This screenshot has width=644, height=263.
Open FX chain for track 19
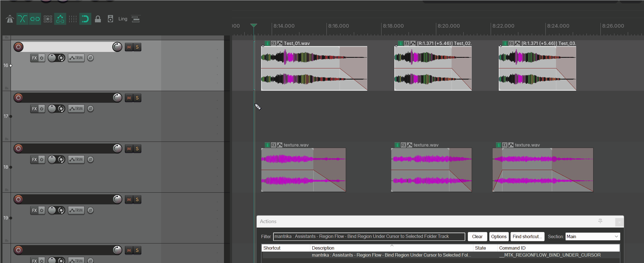[x=34, y=211]
